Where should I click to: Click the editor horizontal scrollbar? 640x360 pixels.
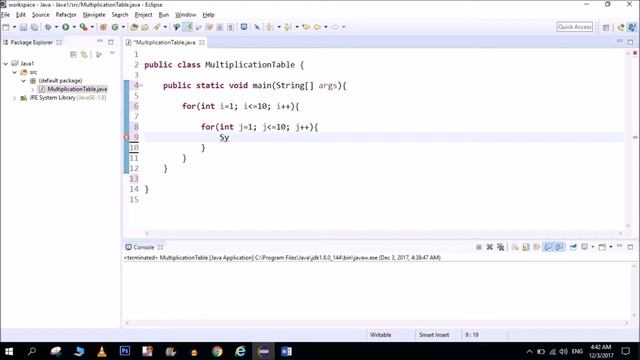tap(384, 233)
